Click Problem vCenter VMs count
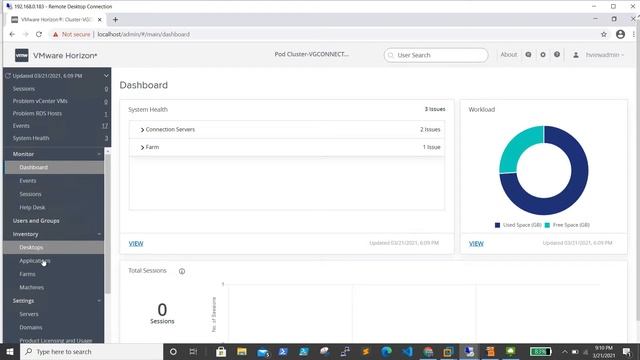Image resolution: width=640 pixels, height=360 pixels. (x=106, y=101)
